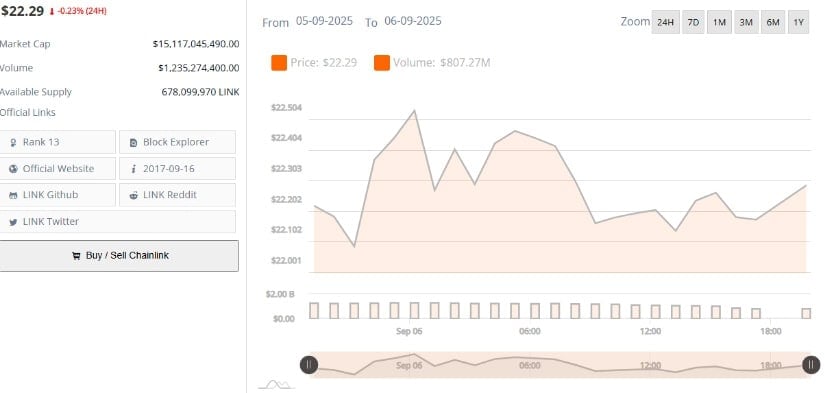Screen dimensions: 825x393
Task: Click the red down arrow beside -0.23%
Action: tap(52, 12)
